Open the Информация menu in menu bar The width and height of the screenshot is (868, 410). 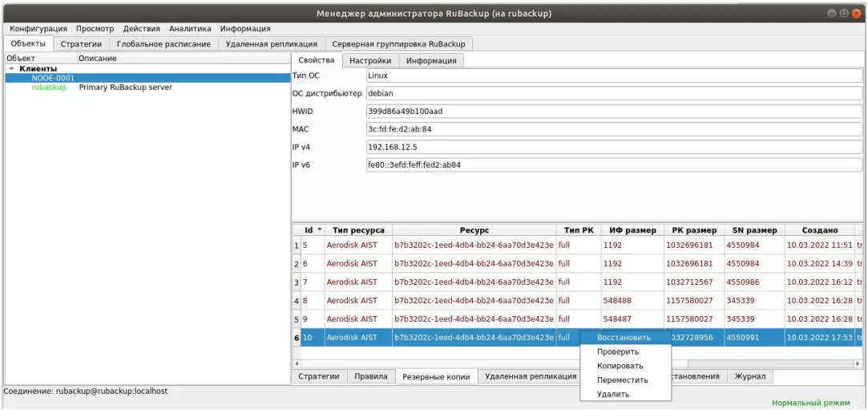[x=245, y=29]
